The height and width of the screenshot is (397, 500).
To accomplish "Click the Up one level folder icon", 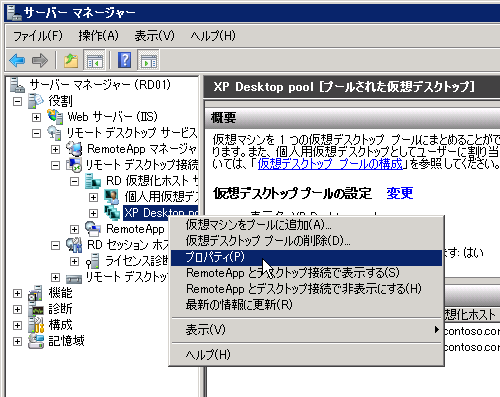I will pos(71,61).
